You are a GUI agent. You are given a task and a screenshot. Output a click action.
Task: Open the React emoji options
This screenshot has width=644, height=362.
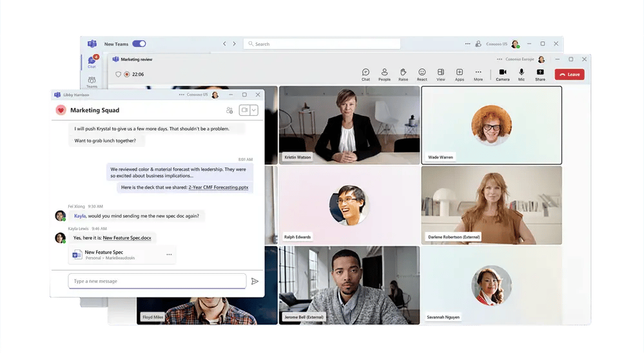422,75
